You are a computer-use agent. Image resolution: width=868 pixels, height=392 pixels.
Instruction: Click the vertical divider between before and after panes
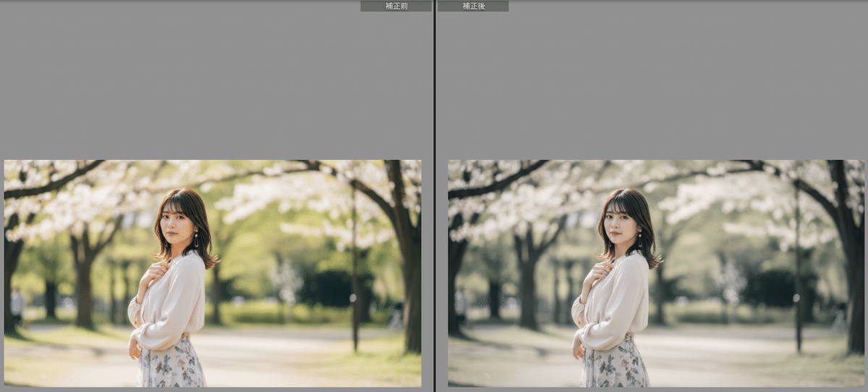pyautogui.click(x=434, y=195)
